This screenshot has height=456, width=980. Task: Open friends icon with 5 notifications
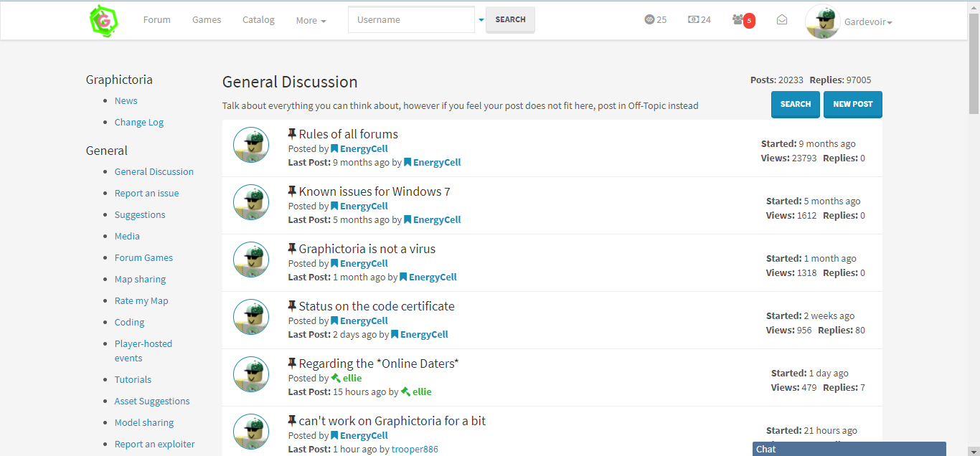coord(743,20)
